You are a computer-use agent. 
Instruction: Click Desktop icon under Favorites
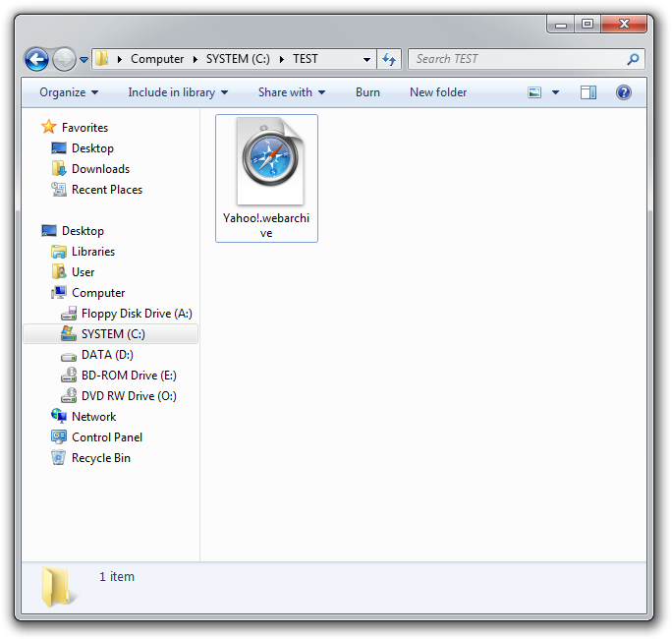59,148
